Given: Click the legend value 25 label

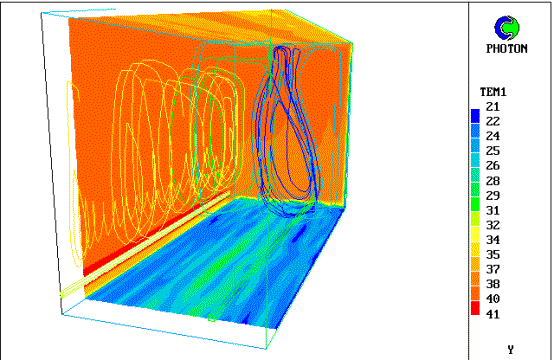Looking at the screenshot, I should 493,151.
